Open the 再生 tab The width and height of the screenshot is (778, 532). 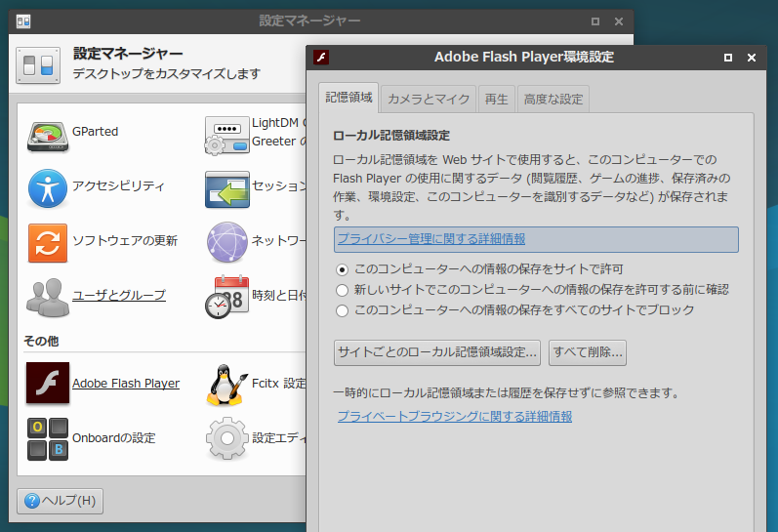(496, 99)
